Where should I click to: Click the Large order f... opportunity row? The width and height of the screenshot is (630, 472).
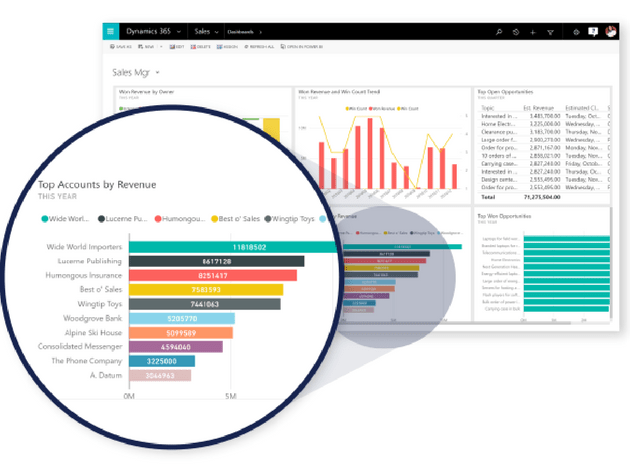(544, 140)
